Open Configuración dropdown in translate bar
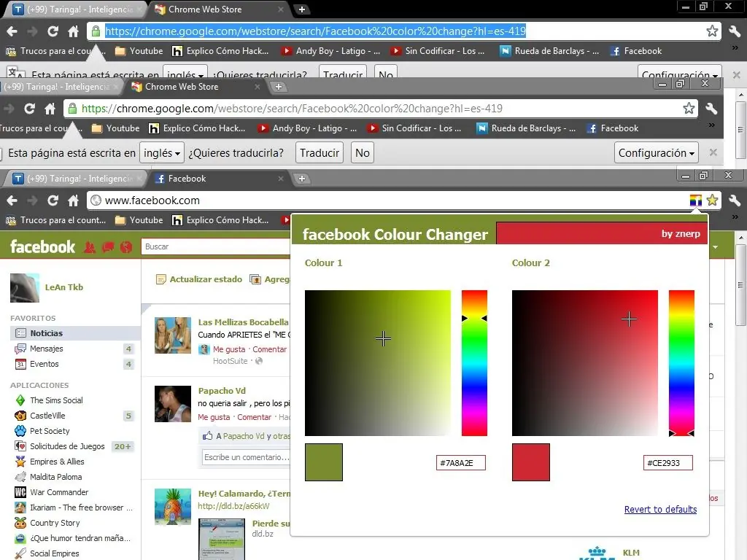Viewport: 747px width, 560px height. pyautogui.click(x=656, y=153)
